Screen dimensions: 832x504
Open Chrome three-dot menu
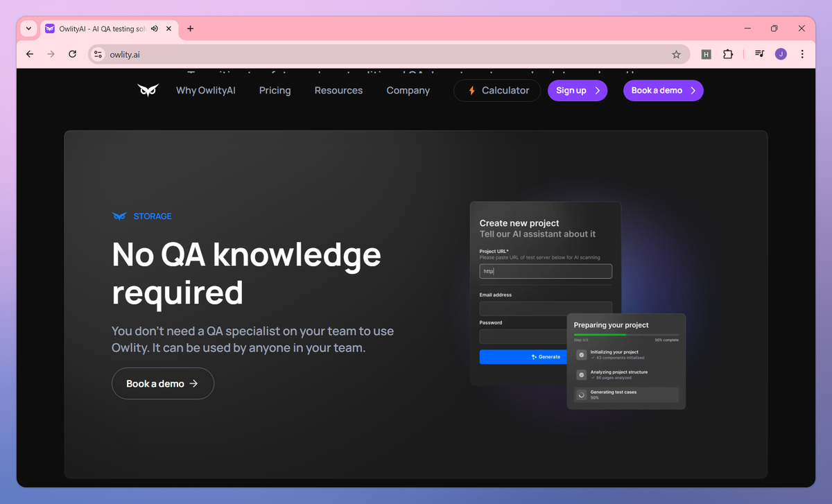(802, 54)
